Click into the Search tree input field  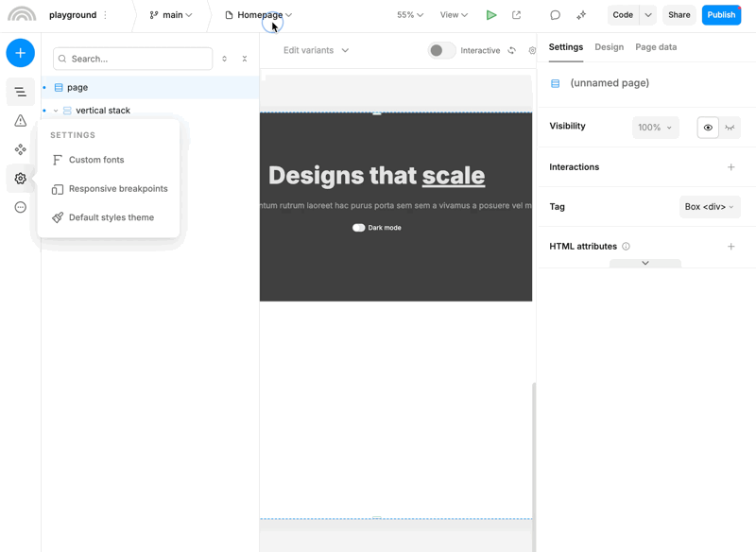(133, 59)
